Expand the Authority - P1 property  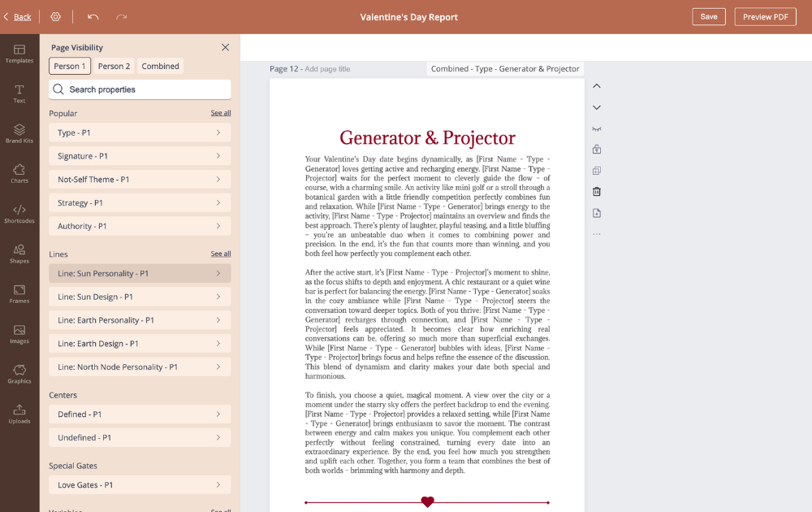pos(140,226)
